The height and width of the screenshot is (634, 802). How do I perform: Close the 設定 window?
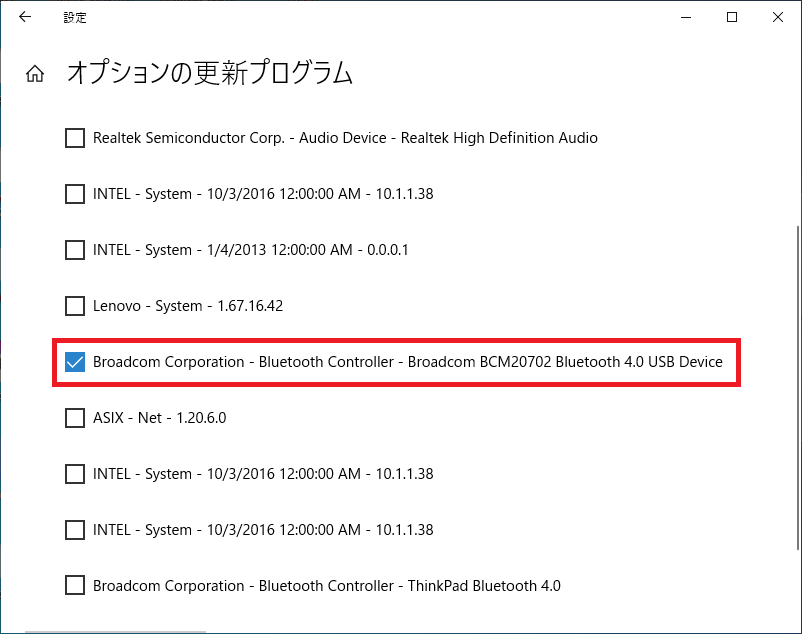click(x=778, y=17)
